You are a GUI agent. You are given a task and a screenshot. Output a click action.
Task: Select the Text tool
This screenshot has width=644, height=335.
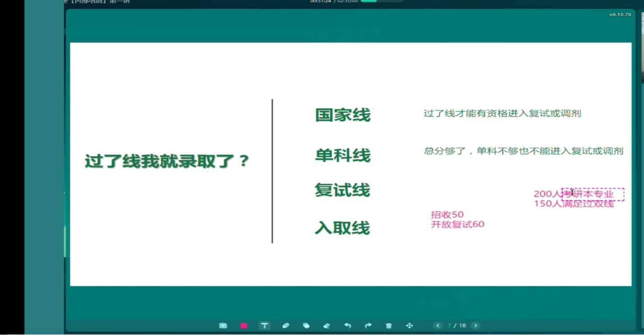tap(264, 326)
